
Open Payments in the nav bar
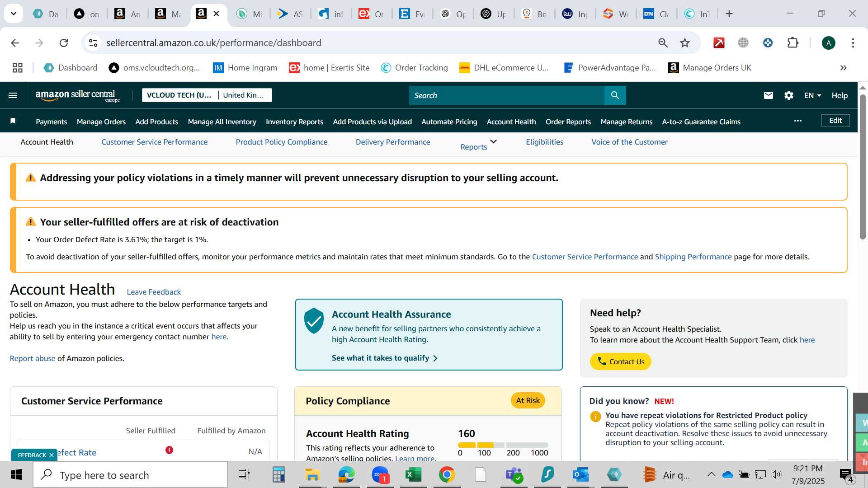[x=51, y=122]
